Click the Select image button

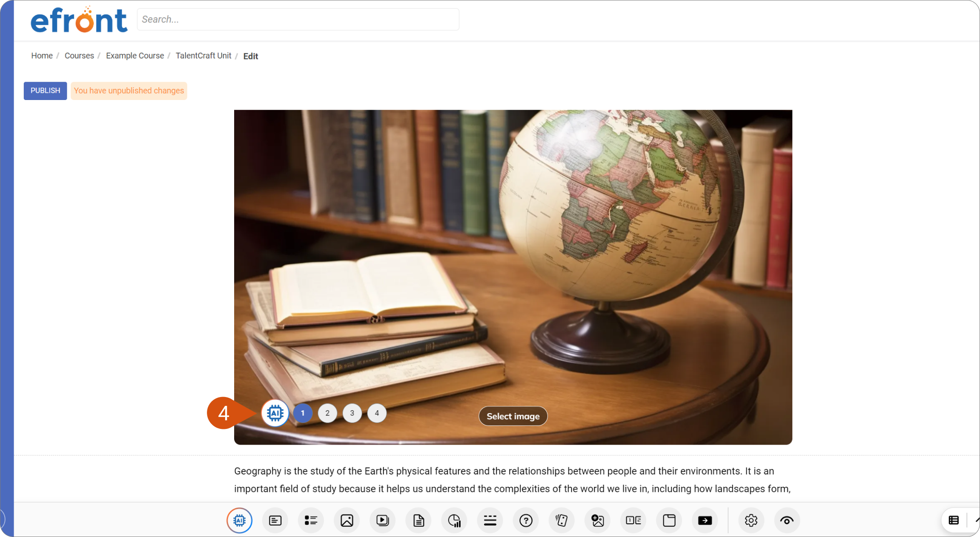(513, 416)
